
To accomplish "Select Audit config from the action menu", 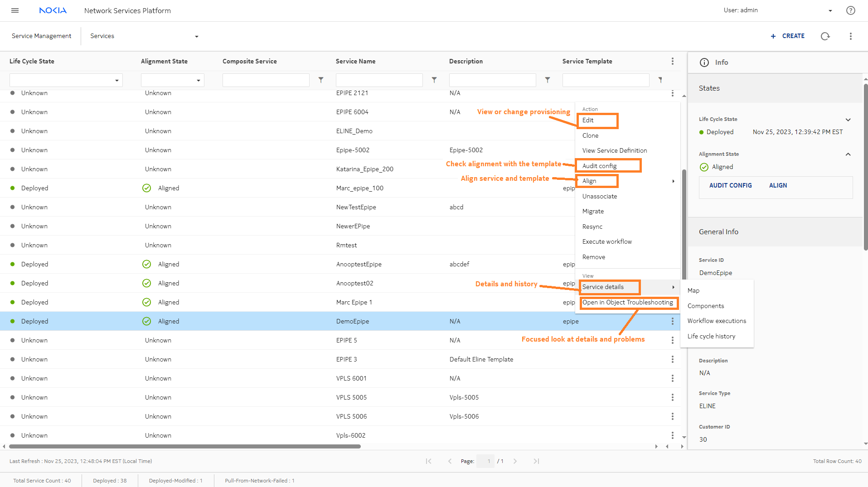I will pyautogui.click(x=599, y=166).
